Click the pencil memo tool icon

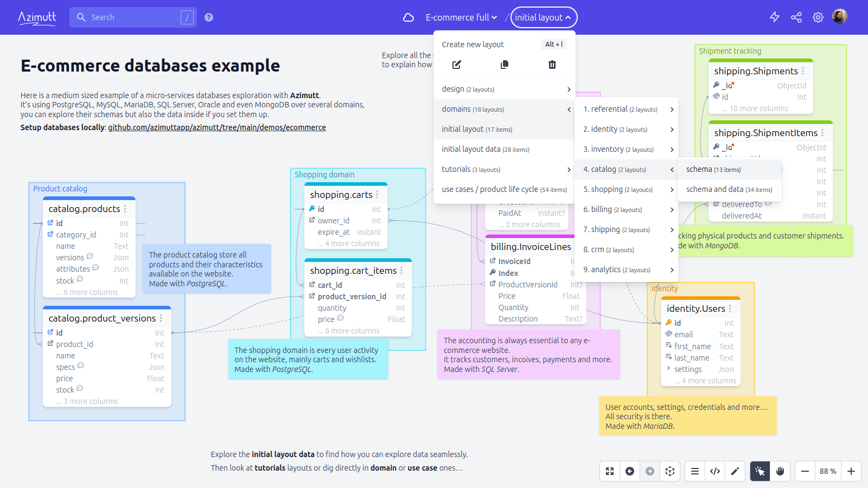(x=735, y=471)
